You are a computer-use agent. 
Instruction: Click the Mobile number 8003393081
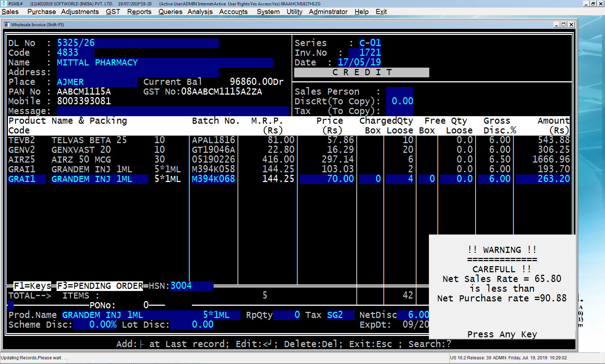tap(84, 101)
